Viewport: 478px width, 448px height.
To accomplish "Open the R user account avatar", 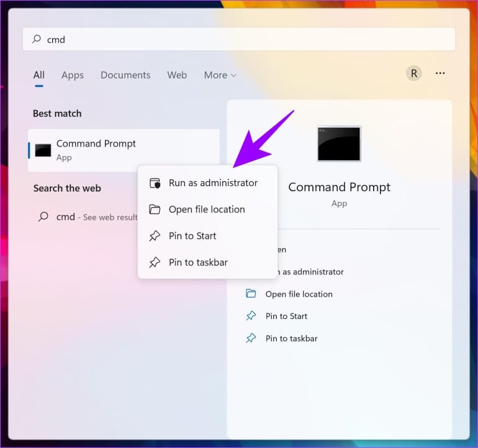I will [x=413, y=73].
